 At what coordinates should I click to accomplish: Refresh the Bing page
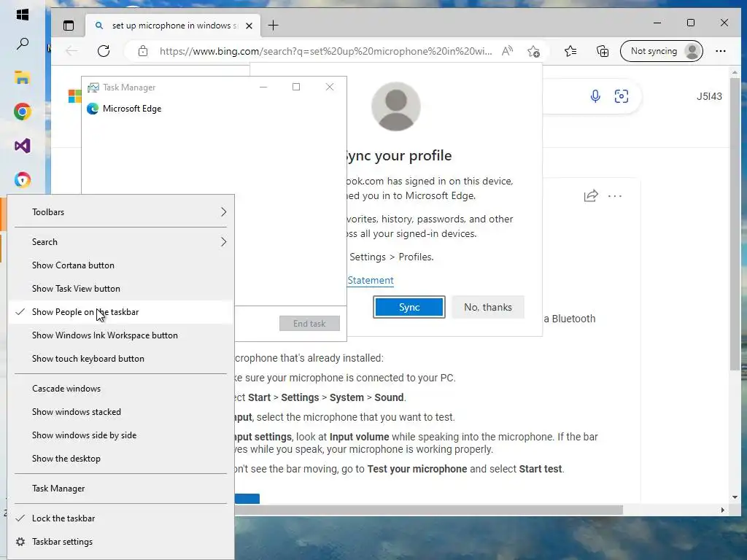pos(104,51)
